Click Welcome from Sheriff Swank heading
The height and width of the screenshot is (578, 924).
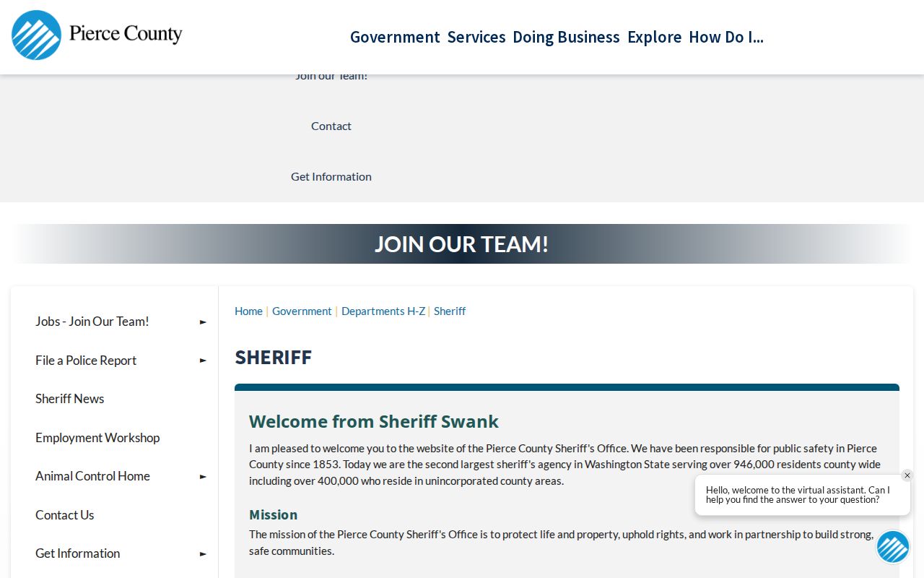pos(374,421)
